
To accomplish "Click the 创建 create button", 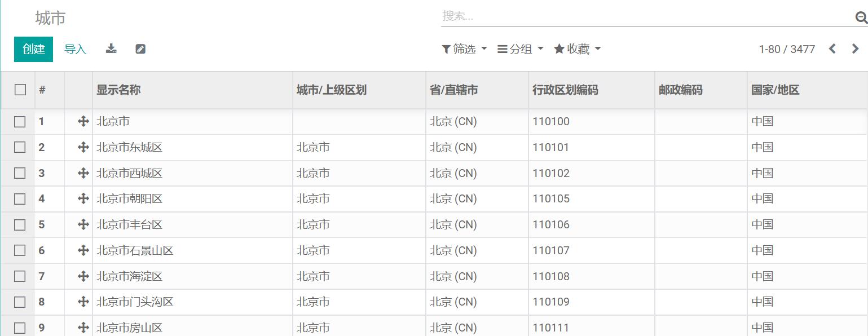I will [x=33, y=49].
